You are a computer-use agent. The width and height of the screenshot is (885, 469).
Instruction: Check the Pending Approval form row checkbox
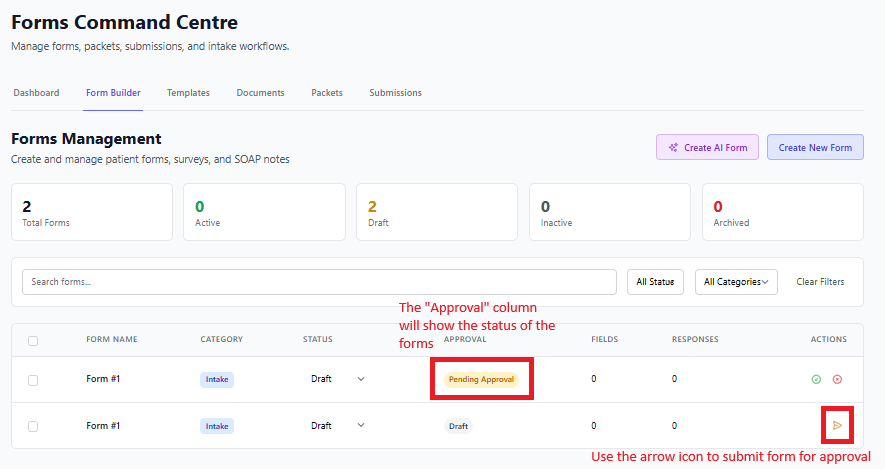33,380
